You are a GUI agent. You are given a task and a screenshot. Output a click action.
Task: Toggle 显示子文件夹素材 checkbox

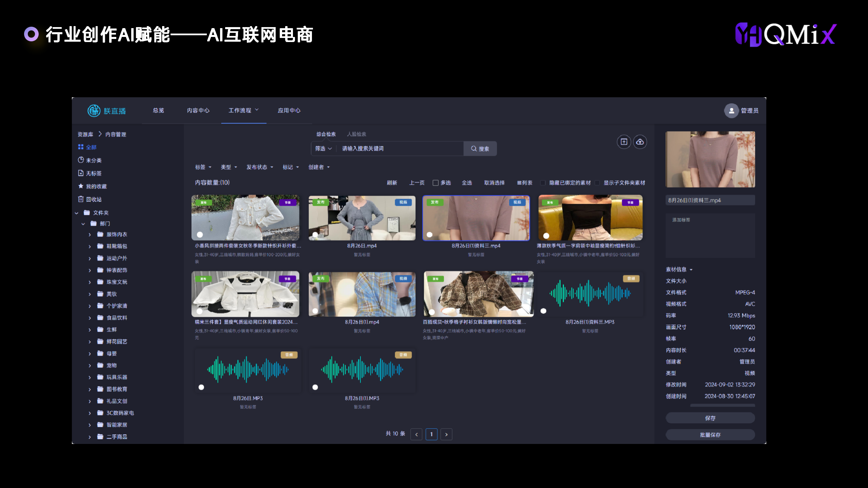click(x=597, y=183)
